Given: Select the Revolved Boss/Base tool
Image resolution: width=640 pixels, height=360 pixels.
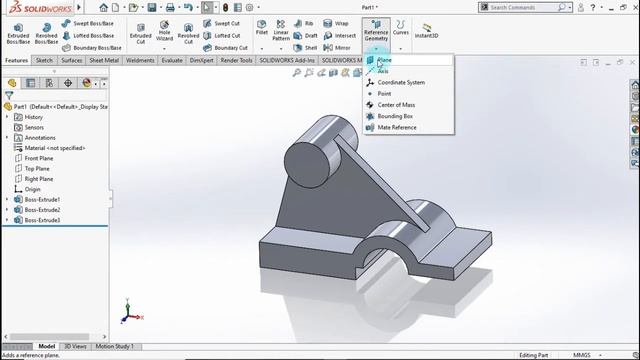Looking at the screenshot, I should 46,33.
